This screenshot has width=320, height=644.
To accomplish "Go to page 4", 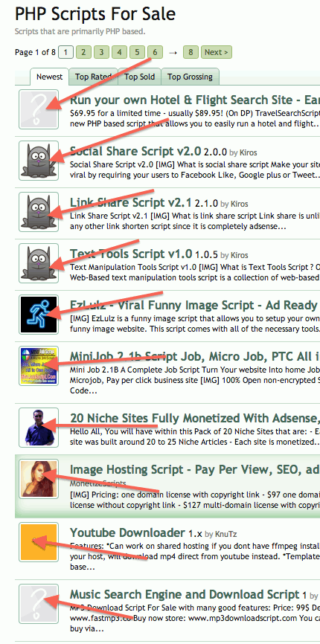I will pos(119,52).
